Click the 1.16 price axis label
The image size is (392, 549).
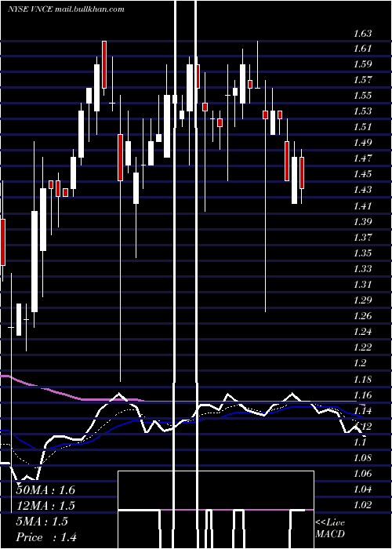pos(362,395)
